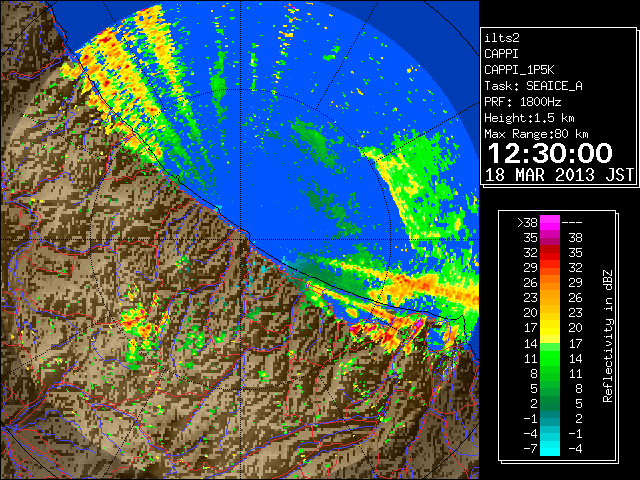Click the CAPPI_1P5K product label
Viewport: 640px width, 480px height.
(x=519, y=70)
